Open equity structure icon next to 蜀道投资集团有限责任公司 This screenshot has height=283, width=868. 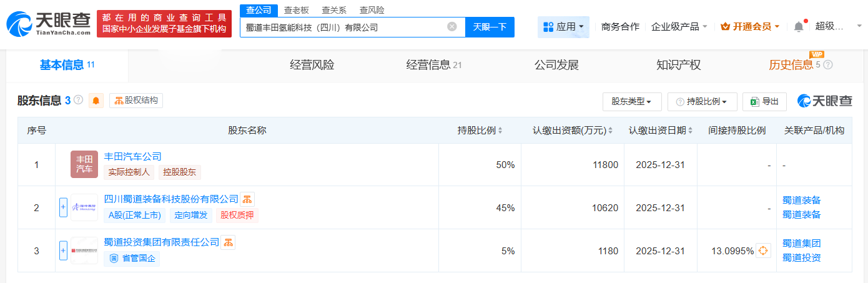[x=228, y=242]
